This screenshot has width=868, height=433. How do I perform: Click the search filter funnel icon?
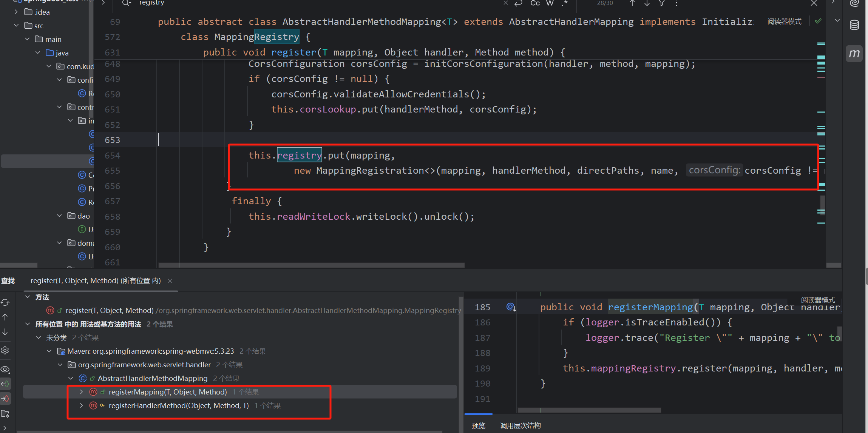[x=662, y=3]
